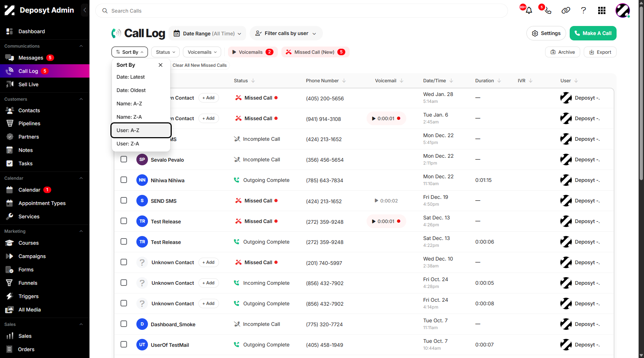Select User: Z-A sort option
The width and height of the screenshot is (644, 358).
pos(141,144)
